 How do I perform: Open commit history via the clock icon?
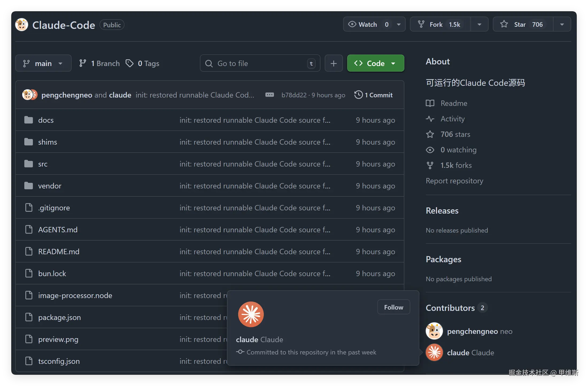358,95
